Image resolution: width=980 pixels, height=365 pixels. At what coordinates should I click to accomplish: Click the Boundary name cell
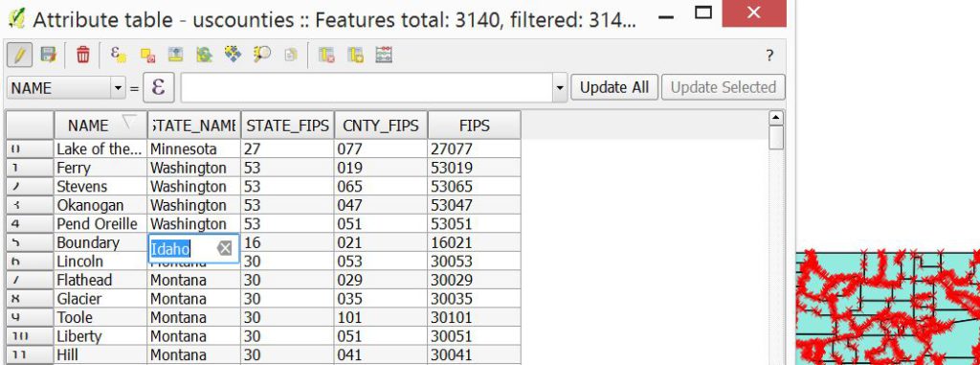tap(100, 242)
